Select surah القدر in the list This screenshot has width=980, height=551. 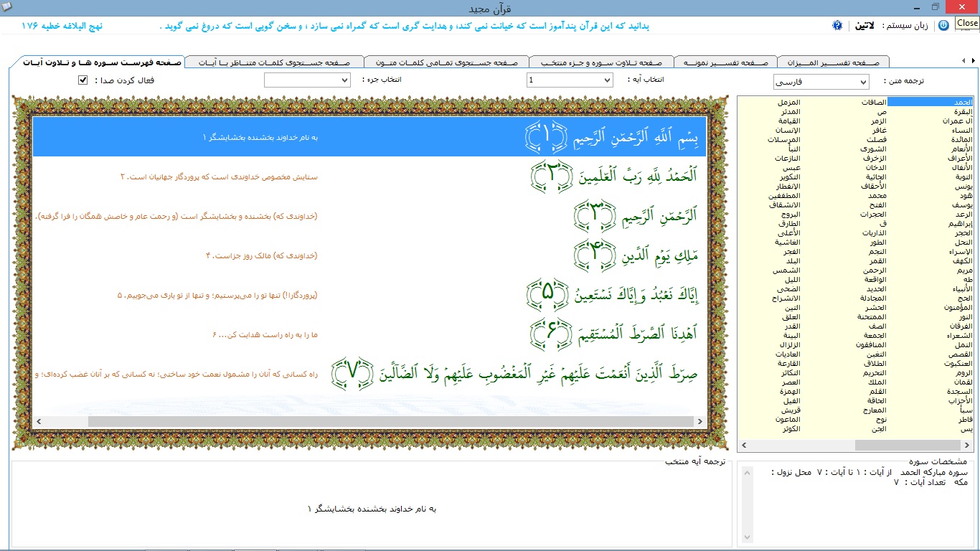click(x=792, y=326)
